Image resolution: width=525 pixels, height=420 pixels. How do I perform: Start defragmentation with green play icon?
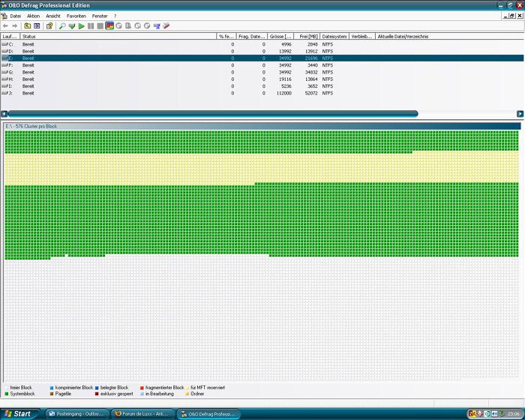[x=81, y=25]
